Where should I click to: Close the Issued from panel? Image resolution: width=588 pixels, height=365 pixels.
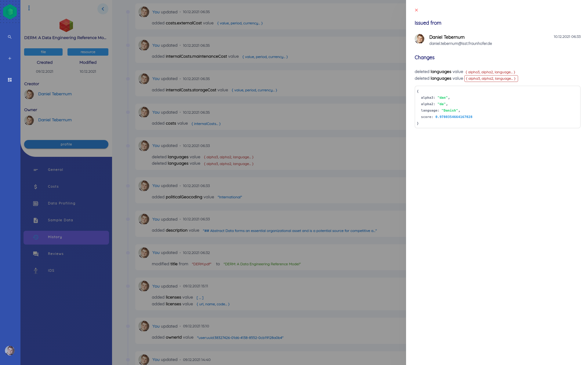tap(416, 10)
